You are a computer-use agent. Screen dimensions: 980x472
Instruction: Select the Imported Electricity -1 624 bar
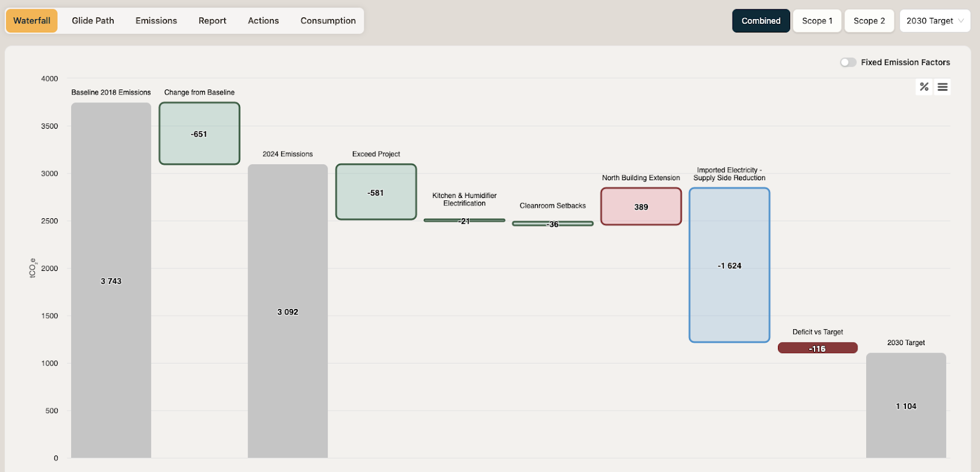point(729,265)
